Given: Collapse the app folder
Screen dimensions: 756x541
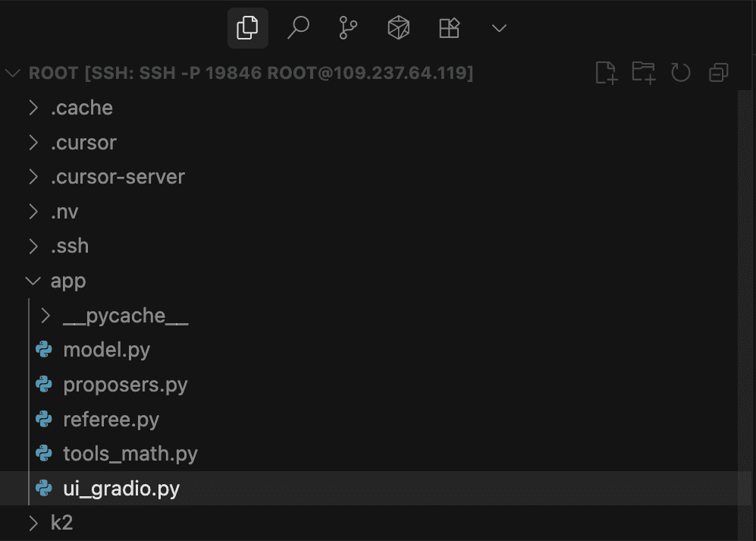Looking at the screenshot, I should tap(67, 281).
